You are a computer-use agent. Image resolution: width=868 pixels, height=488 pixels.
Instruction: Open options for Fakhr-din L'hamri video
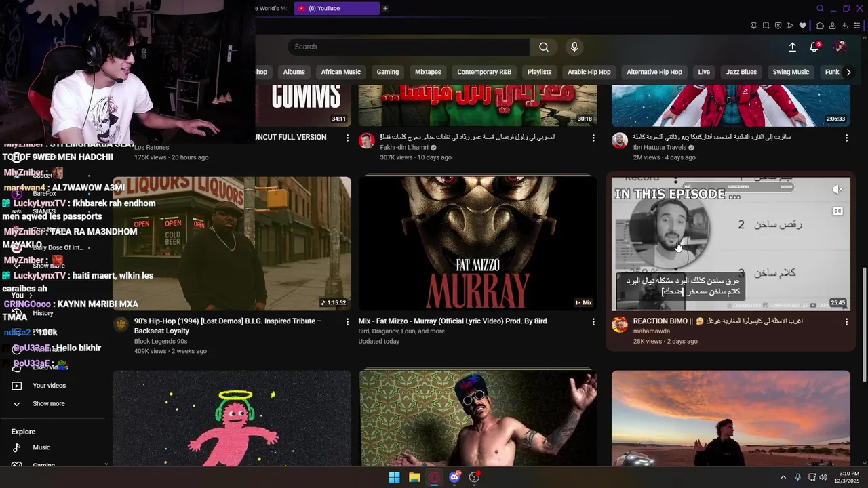coord(593,138)
